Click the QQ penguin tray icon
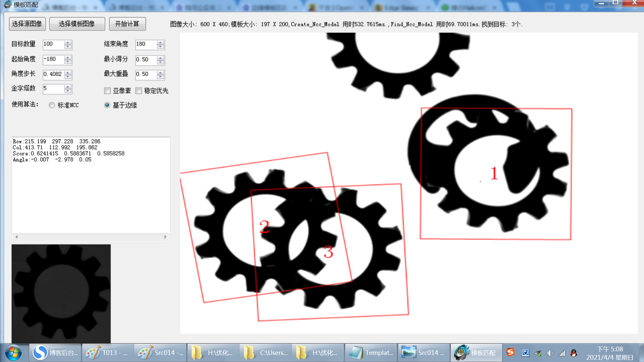The height and width of the screenshot is (362, 644). pos(574,353)
